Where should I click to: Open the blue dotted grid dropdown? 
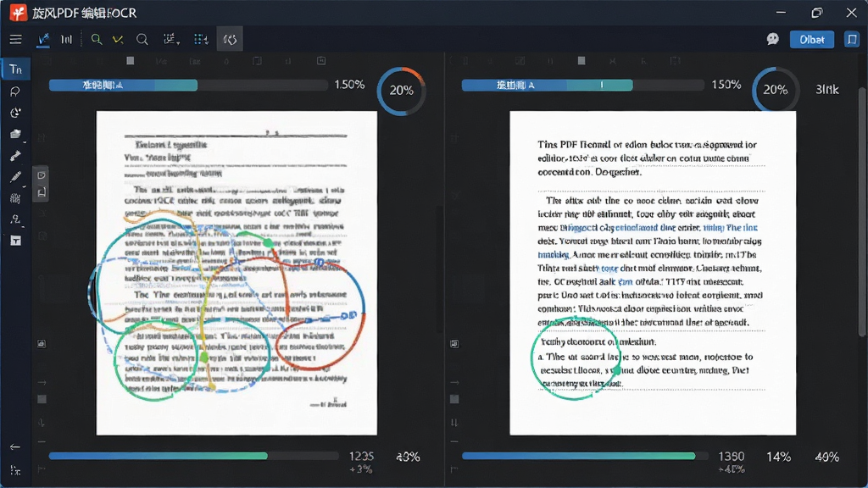click(x=201, y=39)
